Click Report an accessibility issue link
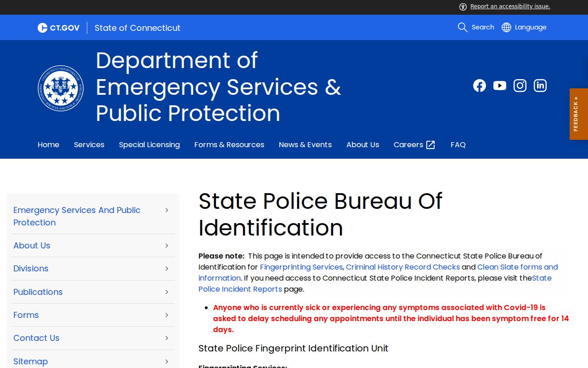Image resolution: width=588 pixels, height=368 pixels. pos(510,6)
